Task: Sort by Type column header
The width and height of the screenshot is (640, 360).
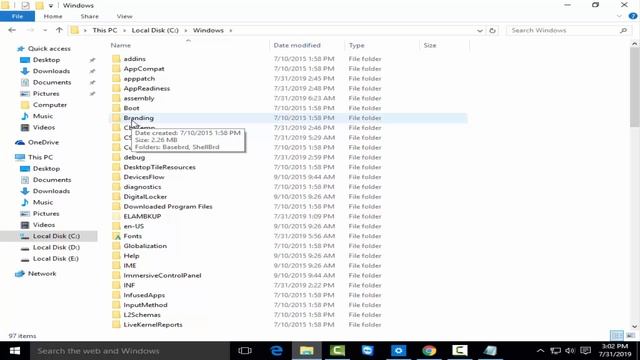Action: pos(356,45)
